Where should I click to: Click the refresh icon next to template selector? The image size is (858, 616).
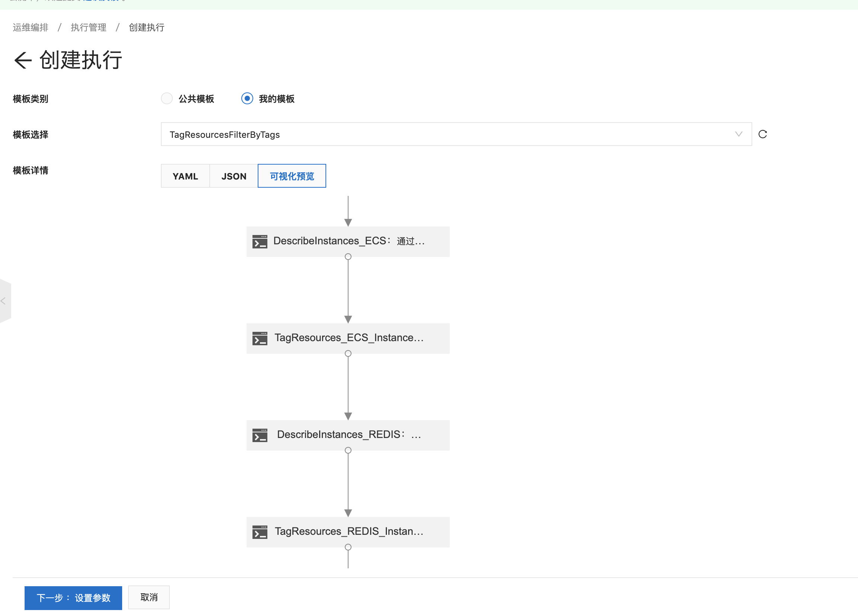(x=762, y=134)
